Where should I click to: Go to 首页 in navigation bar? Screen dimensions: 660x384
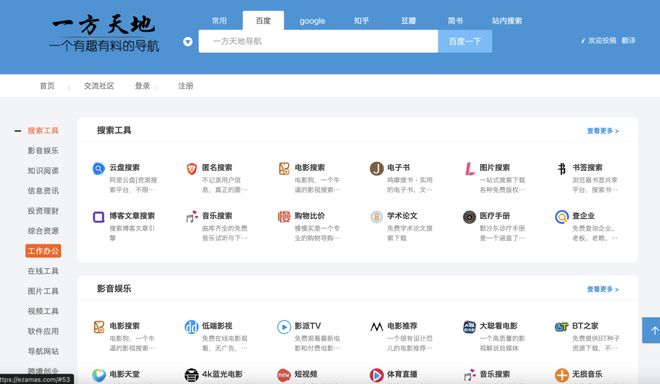pos(47,86)
